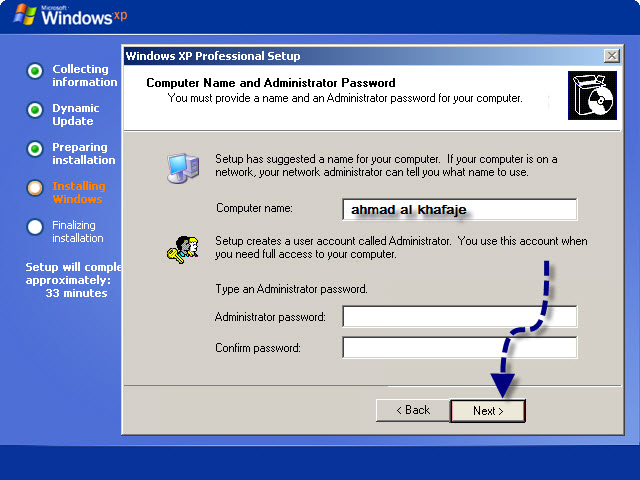640x480 pixels.
Task: Click the "Administrator password:" label
Action: pyautogui.click(x=270, y=317)
